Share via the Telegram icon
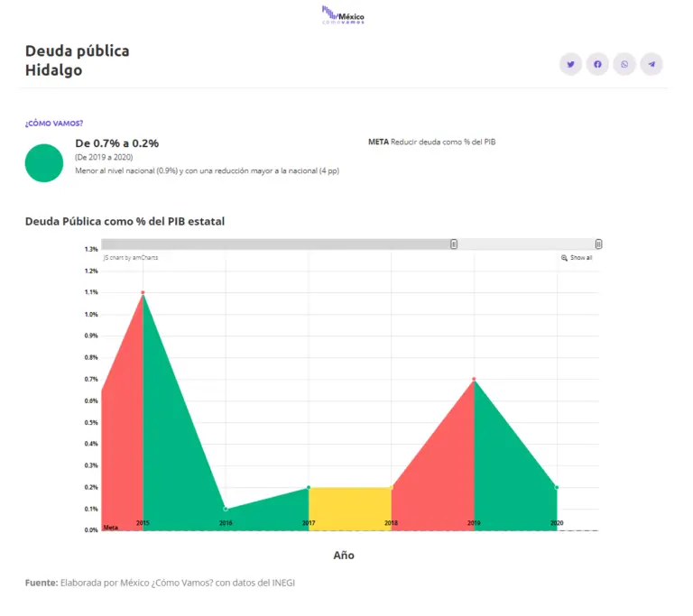The width and height of the screenshot is (693, 616). point(651,64)
